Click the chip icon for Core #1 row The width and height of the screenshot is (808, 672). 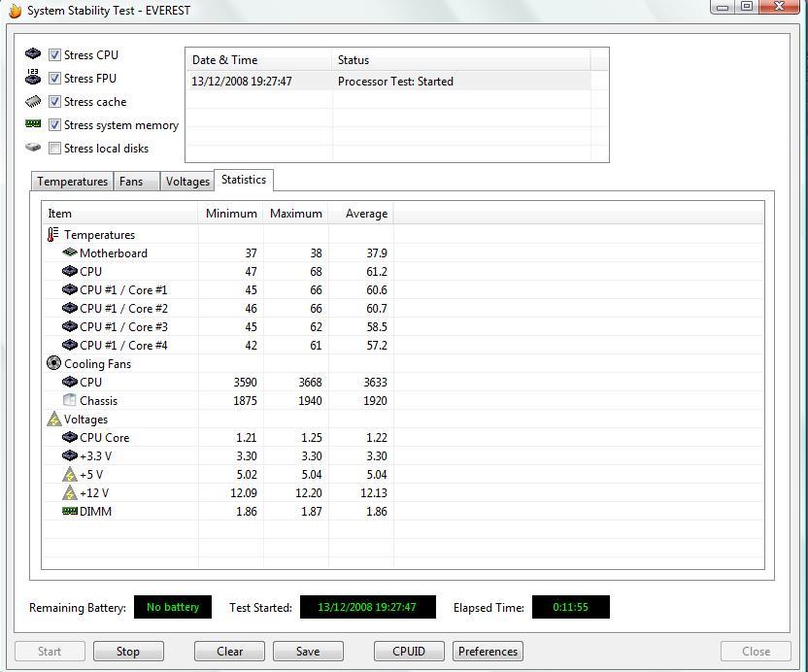[x=70, y=289]
